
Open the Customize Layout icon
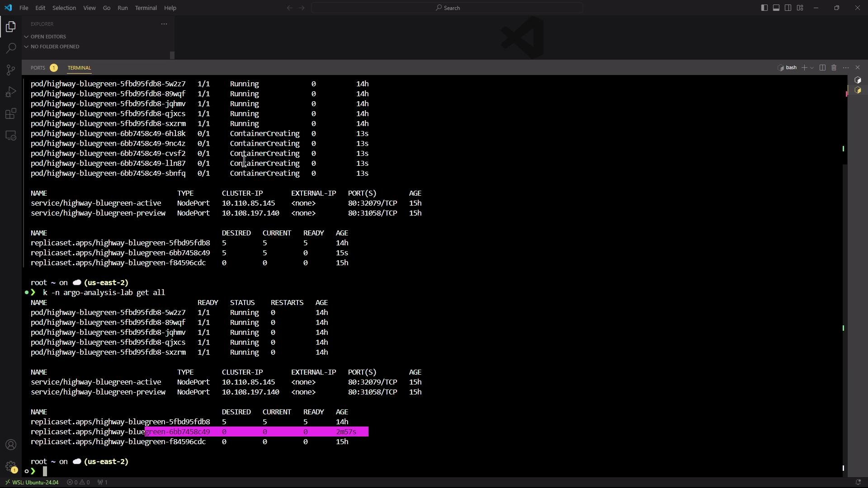point(800,8)
